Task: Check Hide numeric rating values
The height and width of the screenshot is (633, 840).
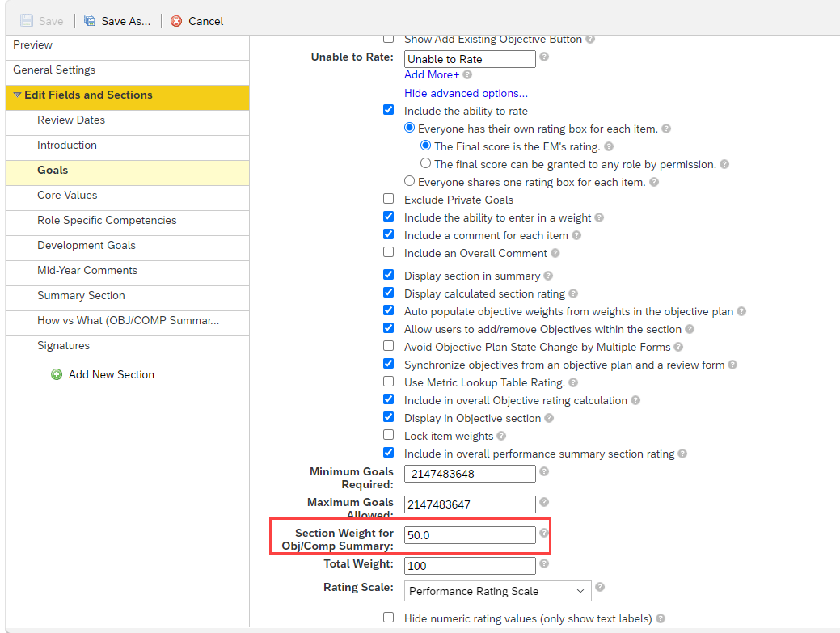Action: pos(388,618)
